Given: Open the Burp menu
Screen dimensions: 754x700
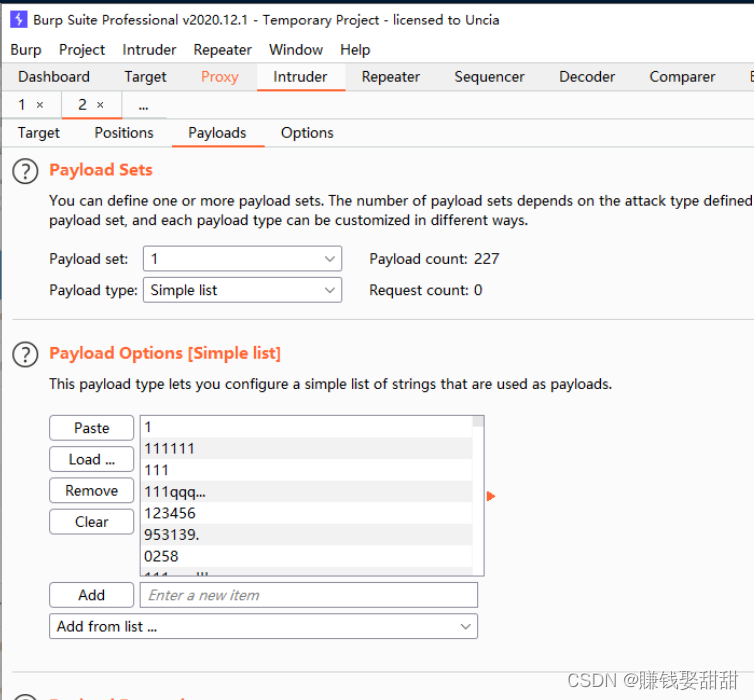Looking at the screenshot, I should tap(26, 50).
